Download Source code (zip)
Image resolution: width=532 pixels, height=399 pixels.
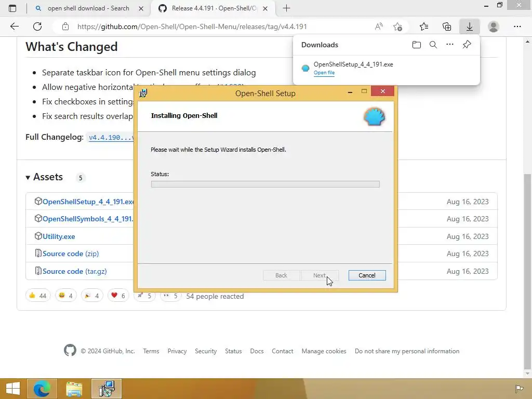pos(71,254)
